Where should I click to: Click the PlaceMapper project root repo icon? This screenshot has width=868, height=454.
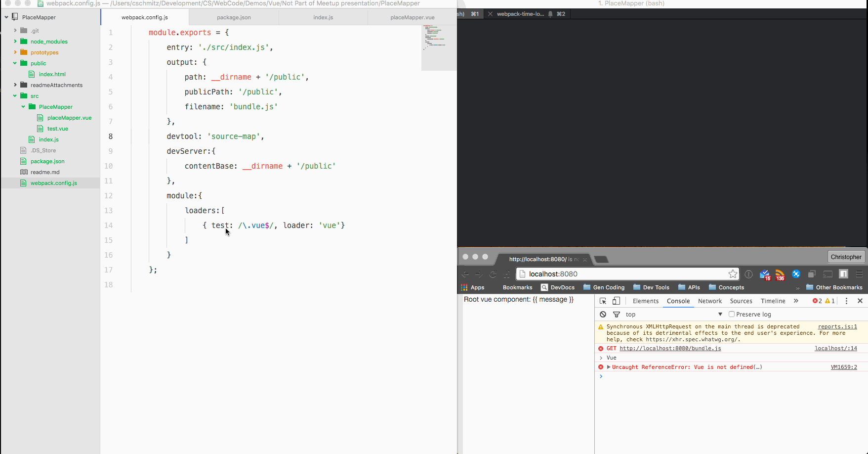(15, 17)
